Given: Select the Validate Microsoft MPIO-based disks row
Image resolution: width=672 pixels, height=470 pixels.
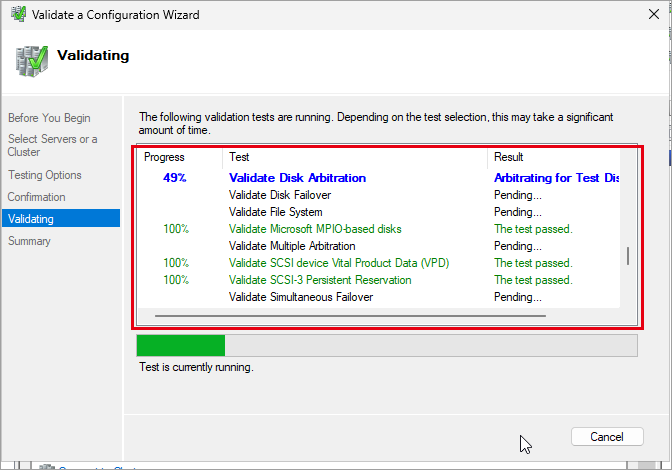Looking at the screenshot, I should (x=379, y=229).
